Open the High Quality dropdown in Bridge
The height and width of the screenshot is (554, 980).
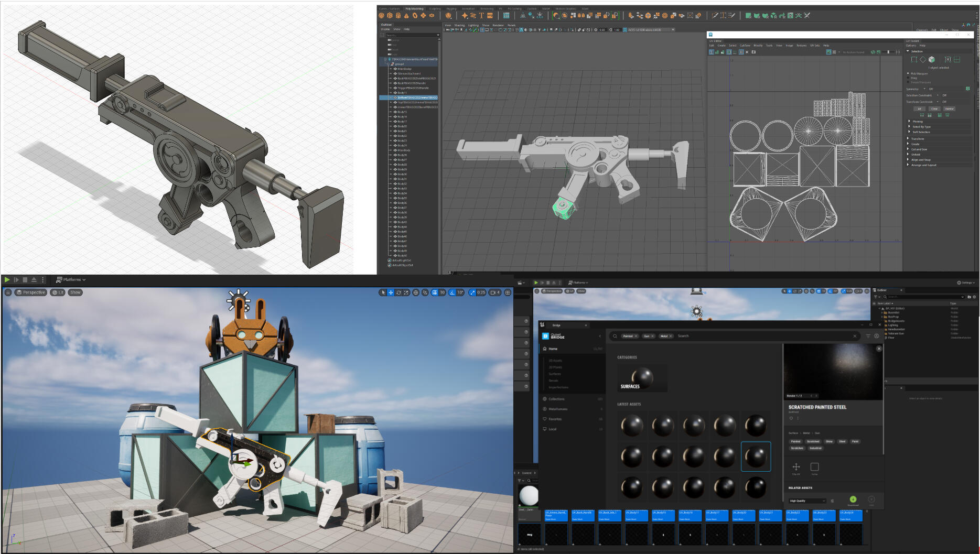(x=807, y=501)
